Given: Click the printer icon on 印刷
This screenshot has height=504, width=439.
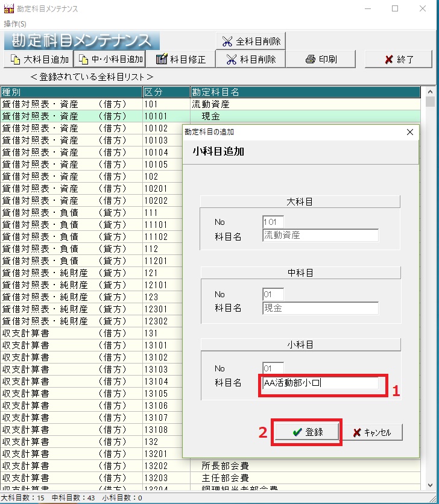Looking at the screenshot, I should click(311, 59).
